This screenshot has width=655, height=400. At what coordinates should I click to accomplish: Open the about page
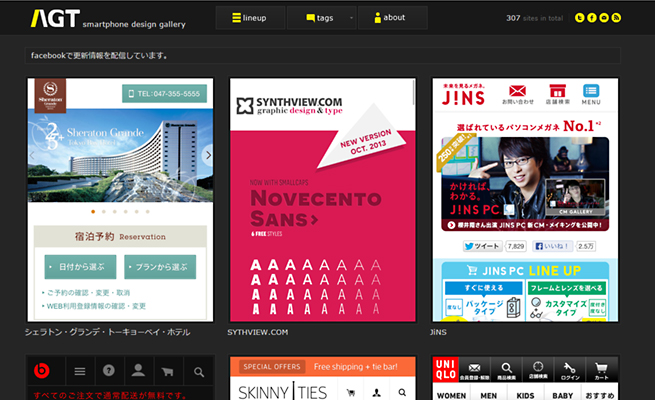coord(393,18)
